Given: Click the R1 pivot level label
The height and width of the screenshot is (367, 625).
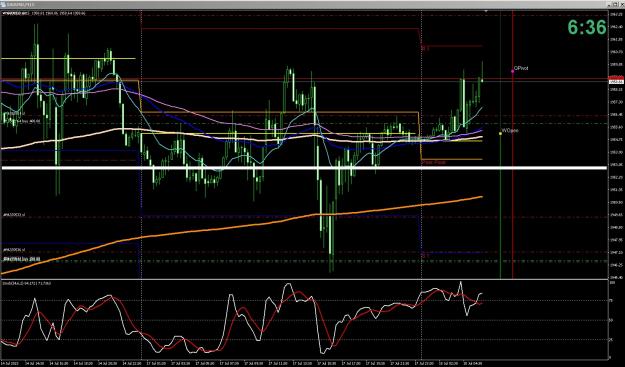Looking at the screenshot, I should click(x=425, y=48).
